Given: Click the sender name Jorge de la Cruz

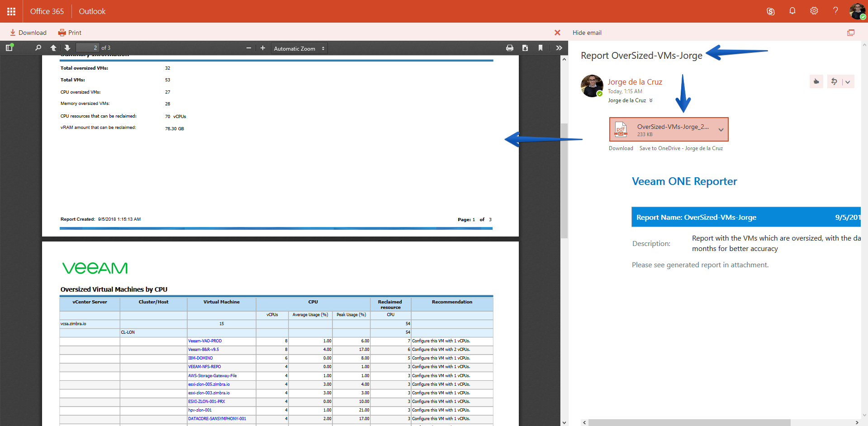Looking at the screenshot, I should 635,82.
